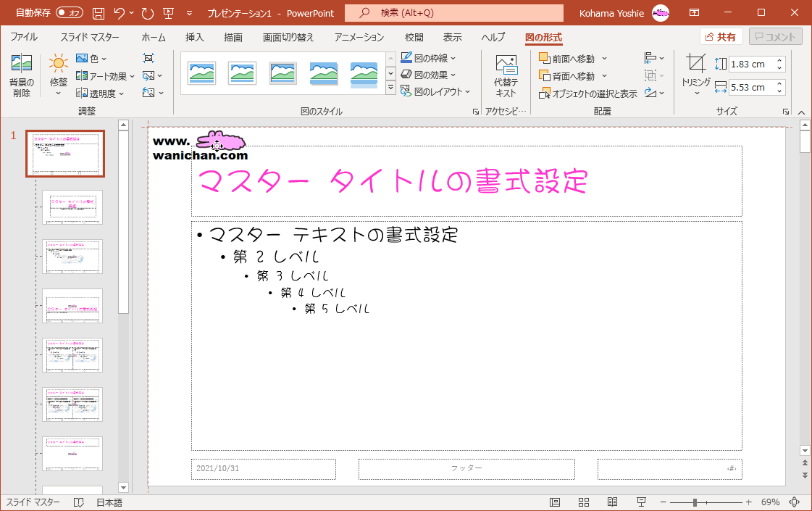Image resolution: width=812 pixels, height=511 pixels.
Task: Open Picture Styles dialog launcher icon
Action: pyautogui.click(x=476, y=112)
